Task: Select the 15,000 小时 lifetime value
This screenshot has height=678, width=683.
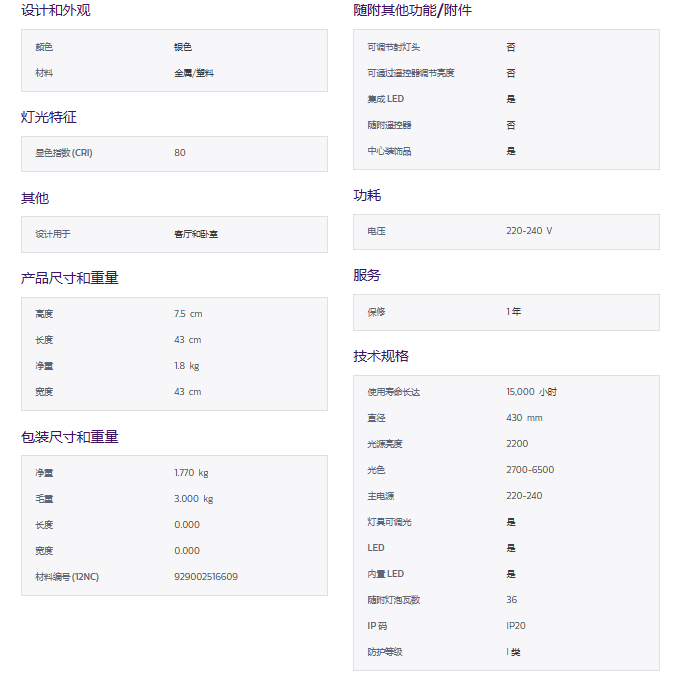Action: (x=532, y=392)
